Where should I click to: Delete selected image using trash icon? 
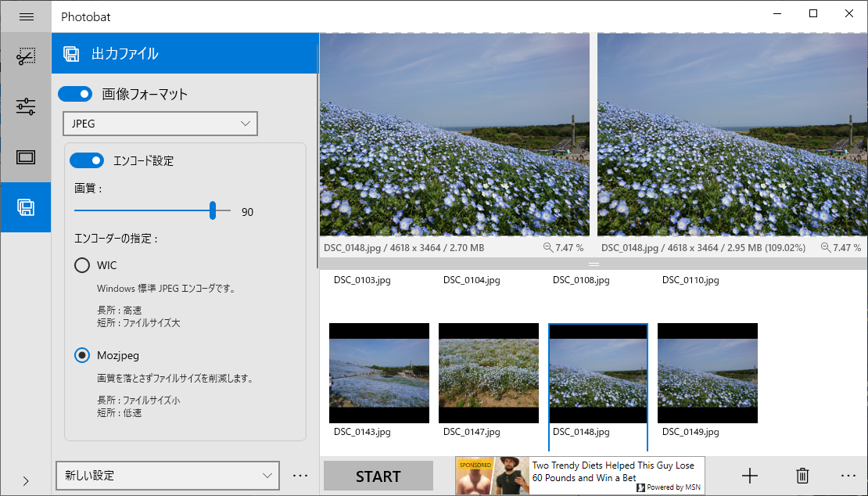point(802,475)
